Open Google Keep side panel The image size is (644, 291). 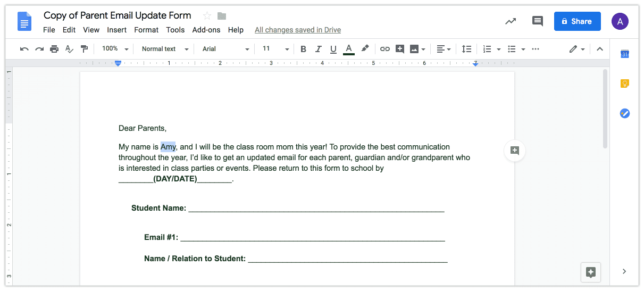[625, 84]
